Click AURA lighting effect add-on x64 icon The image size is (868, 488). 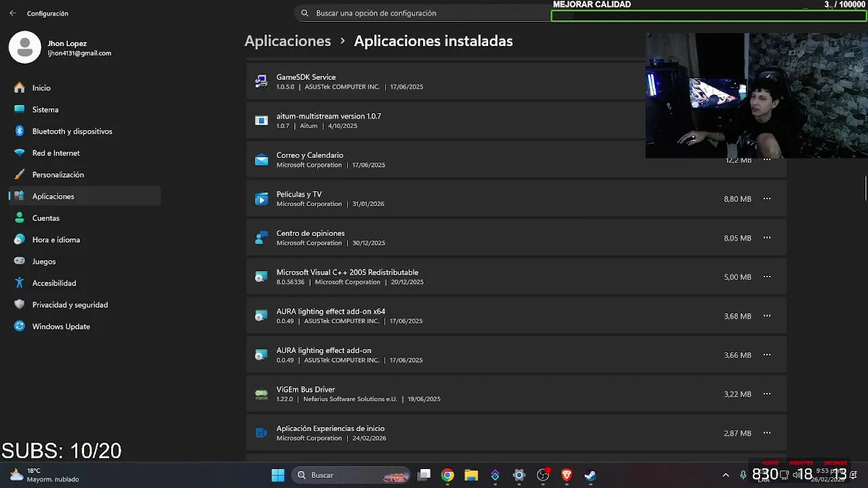[261, 316]
